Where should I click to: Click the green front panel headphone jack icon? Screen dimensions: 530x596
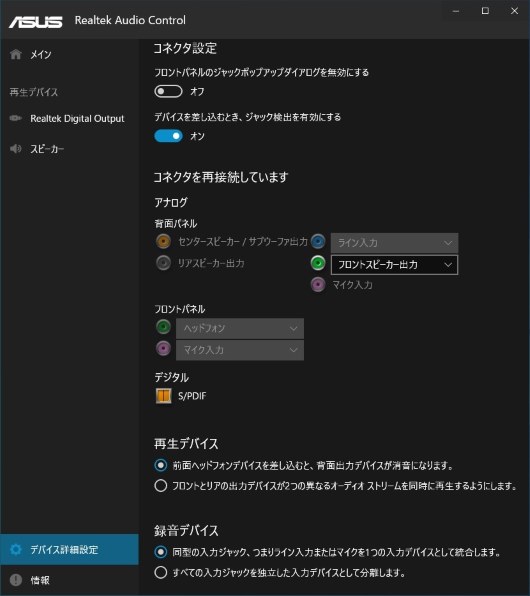tap(163, 327)
